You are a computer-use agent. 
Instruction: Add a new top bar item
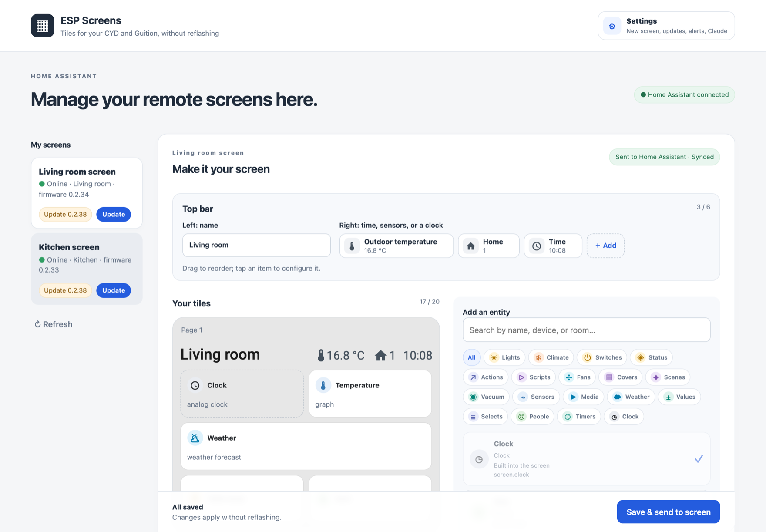[x=605, y=246]
